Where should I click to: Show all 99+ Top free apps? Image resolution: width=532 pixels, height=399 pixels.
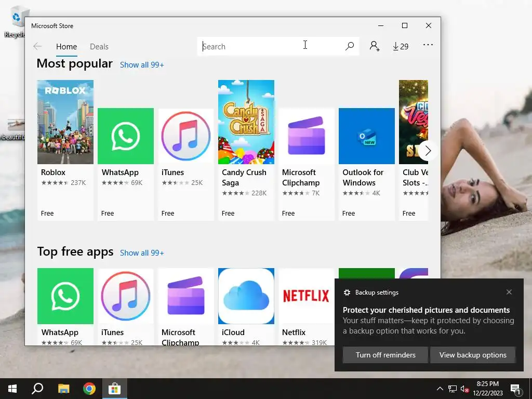[142, 253]
